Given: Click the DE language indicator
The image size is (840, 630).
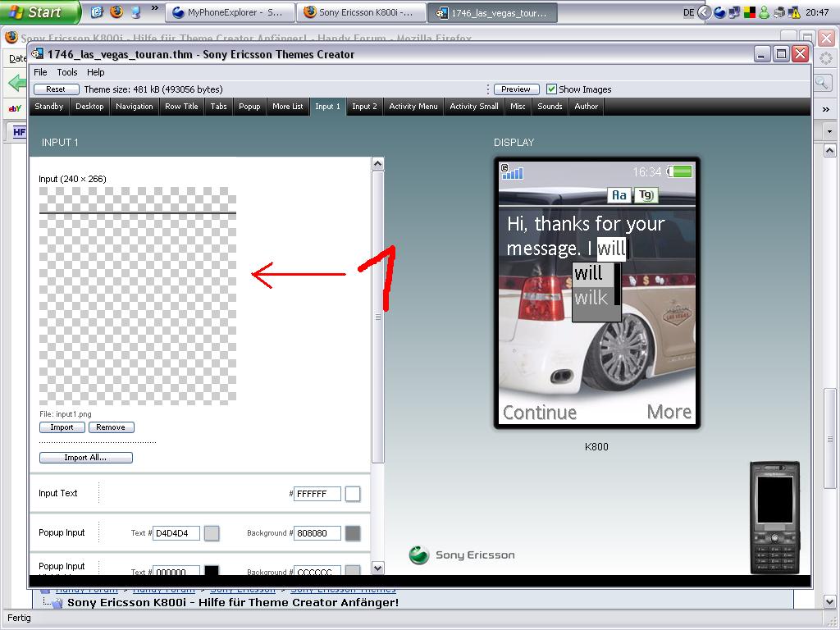Looking at the screenshot, I should pos(689,12).
